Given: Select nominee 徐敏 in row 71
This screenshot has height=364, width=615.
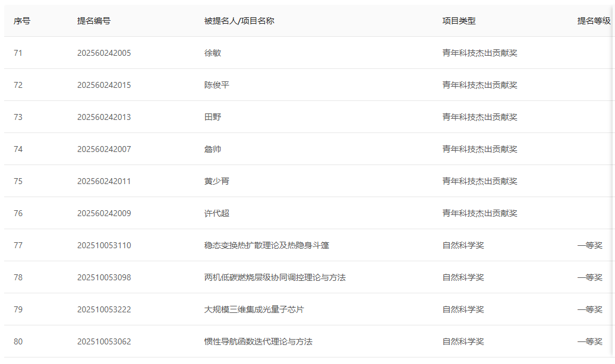Looking at the screenshot, I should pyautogui.click(x=212, y=52).
